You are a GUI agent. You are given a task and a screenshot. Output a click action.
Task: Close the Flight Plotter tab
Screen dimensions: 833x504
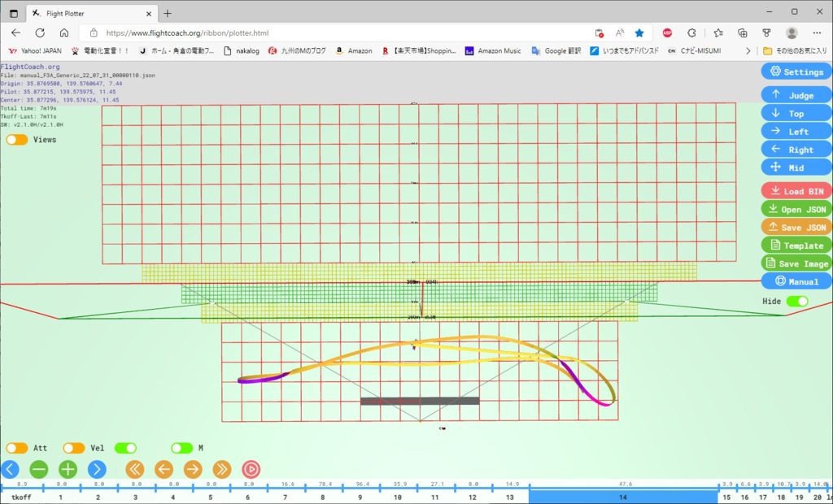(x=149, y=14)
